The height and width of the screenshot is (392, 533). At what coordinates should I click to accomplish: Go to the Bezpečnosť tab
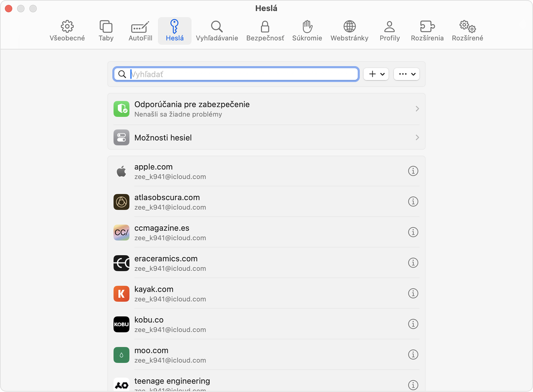[265, 31]
